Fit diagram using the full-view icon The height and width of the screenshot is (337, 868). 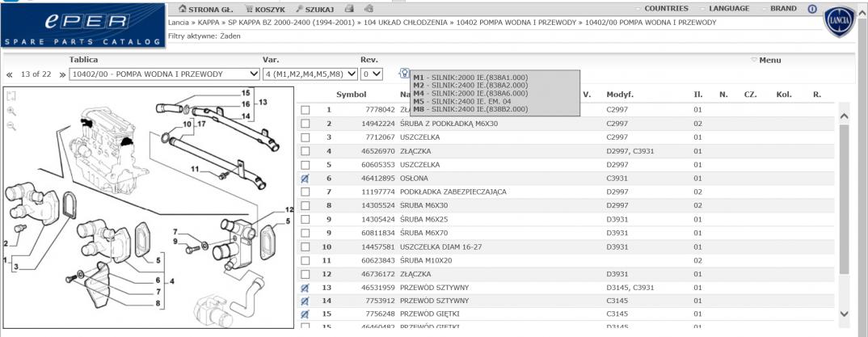pos(11,96)
